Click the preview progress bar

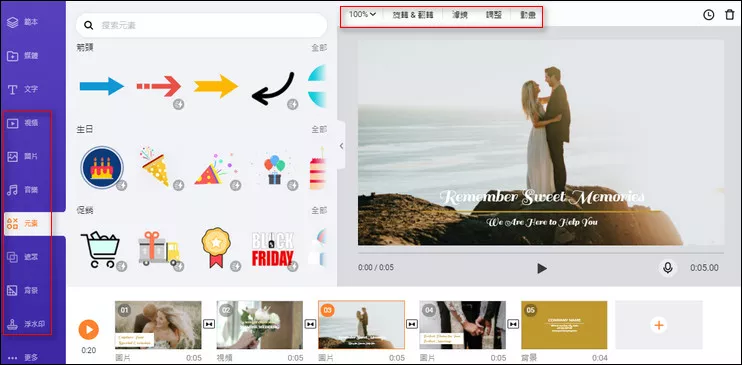[x=541, y=253]
